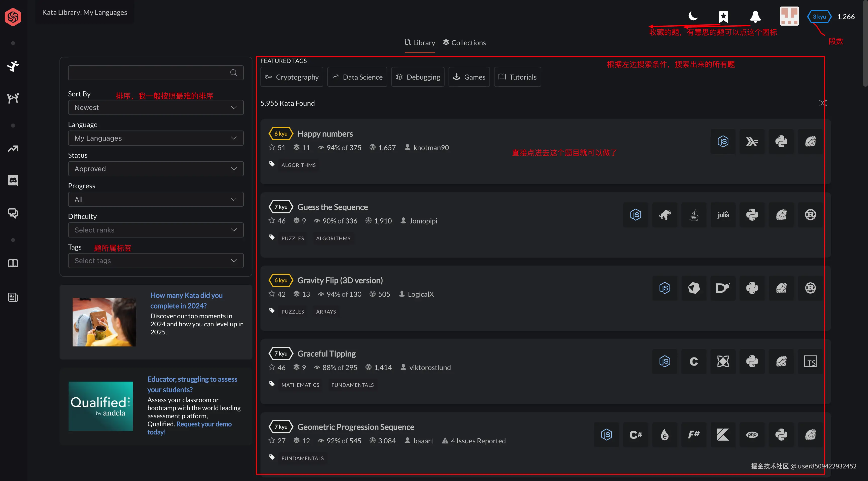Open bookmarked kata via bookmark icon
This screenshot has height=481, width=868.
coord(723,16)
